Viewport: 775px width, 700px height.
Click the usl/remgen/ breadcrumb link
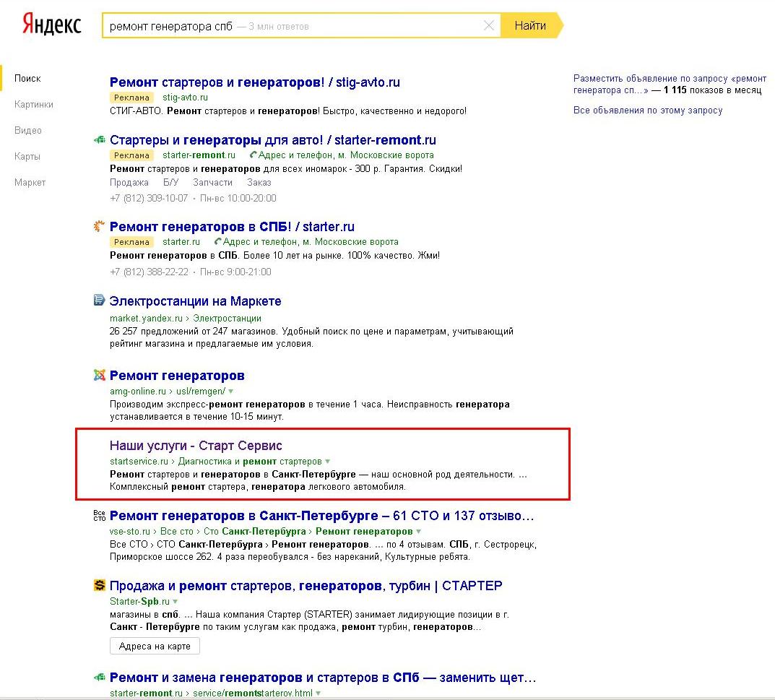pyautogui.click(x=200, y=391)
